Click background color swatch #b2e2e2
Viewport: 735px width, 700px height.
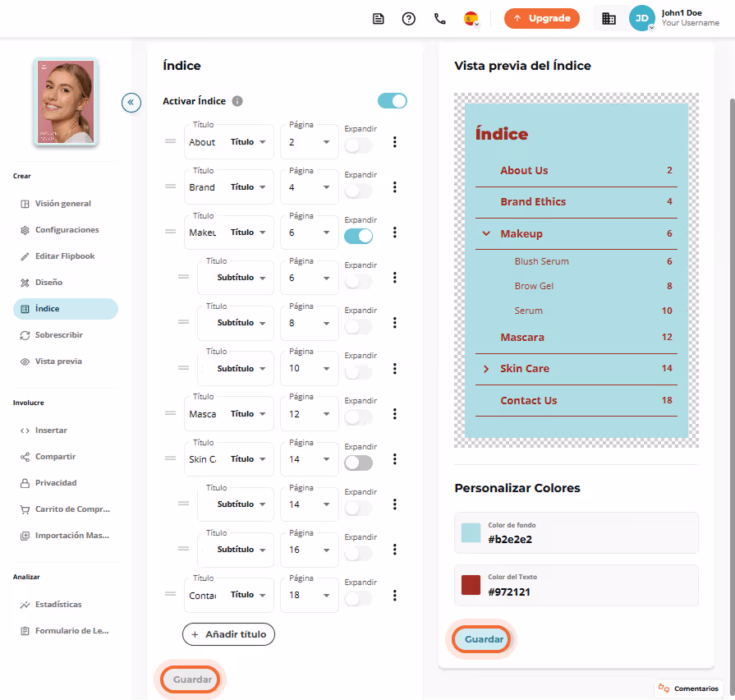(471, 533)
